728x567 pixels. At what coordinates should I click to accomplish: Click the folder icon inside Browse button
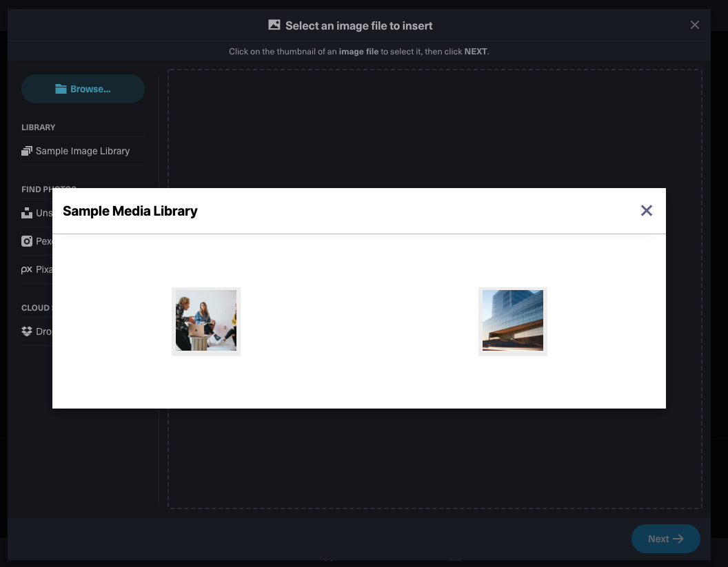coord(61,88)
